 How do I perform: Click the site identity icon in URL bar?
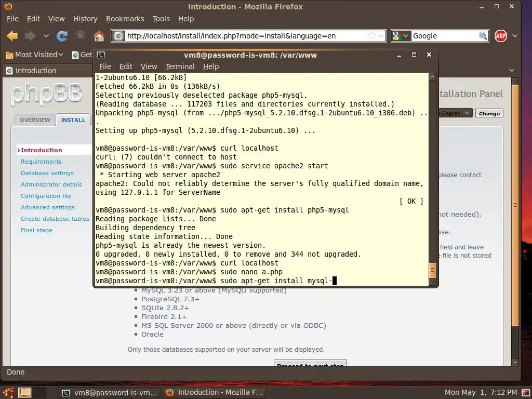point(118,36)
